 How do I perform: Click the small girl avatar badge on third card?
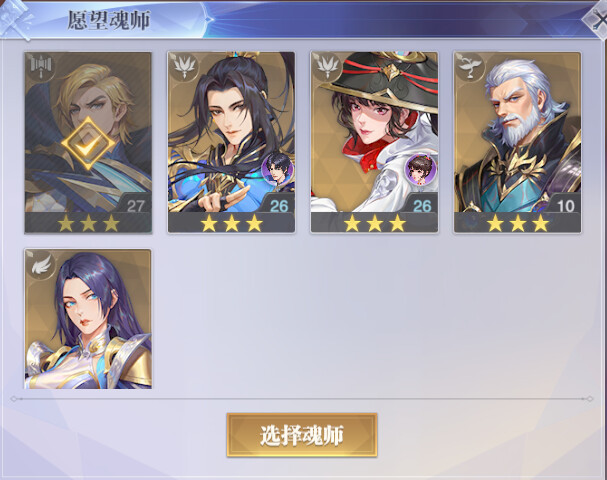(x=421, y=169)
